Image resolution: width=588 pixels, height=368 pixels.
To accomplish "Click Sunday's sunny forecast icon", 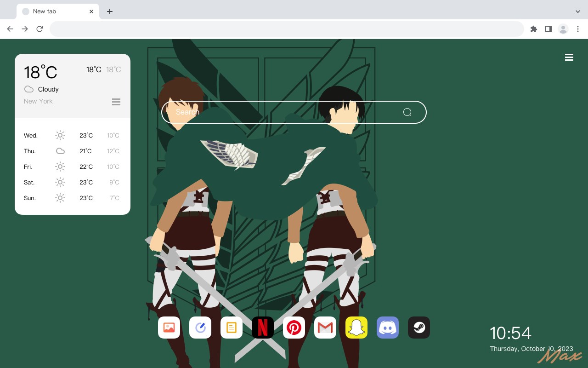I will tap(60, 198).
